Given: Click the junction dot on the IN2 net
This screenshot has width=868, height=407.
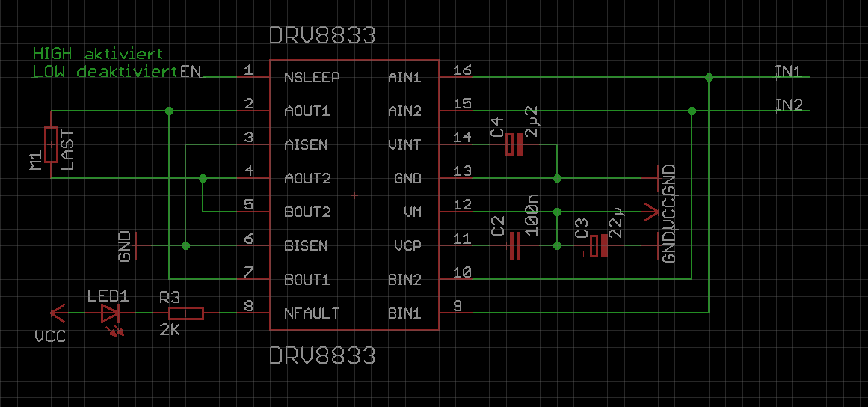Looking at the screenshot, I should coord(692,111).
